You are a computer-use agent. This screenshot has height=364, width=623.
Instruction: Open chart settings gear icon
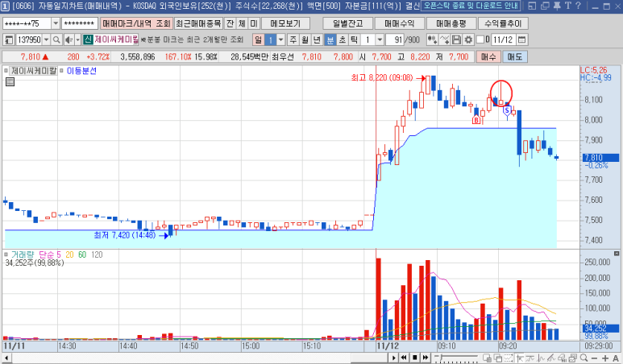(468, 39)
